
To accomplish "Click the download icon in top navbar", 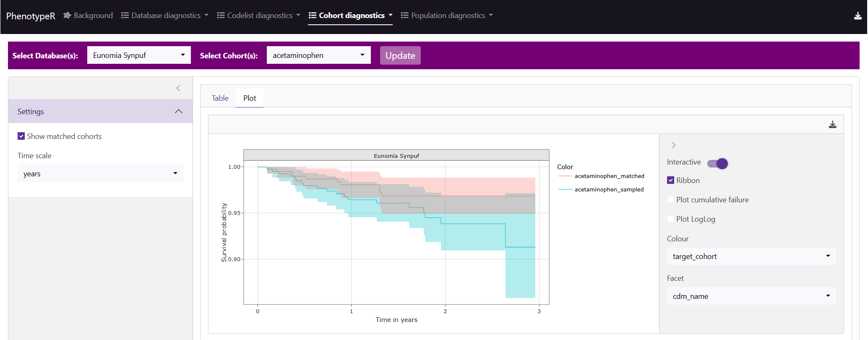I will click(858, 16).
